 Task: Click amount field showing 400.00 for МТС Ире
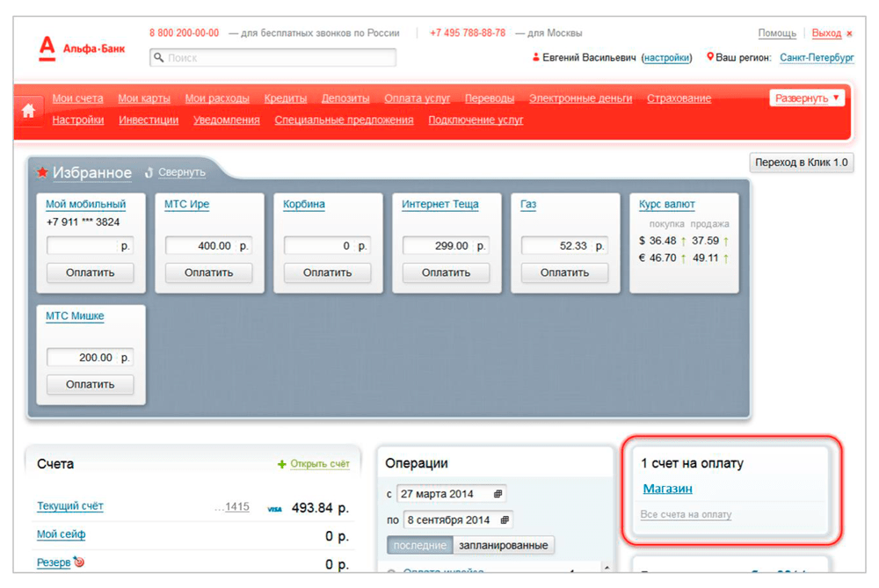pyautogui.click(x=208, y=245)
